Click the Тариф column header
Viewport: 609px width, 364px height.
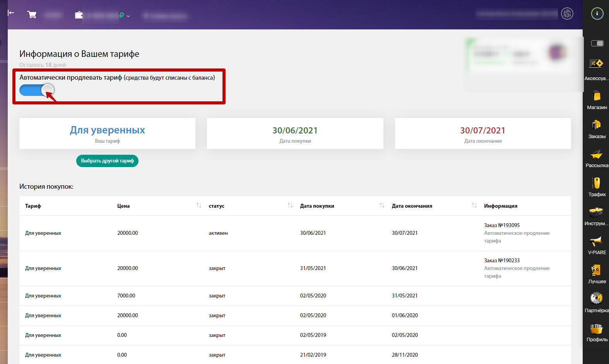(x=33, y=206)
